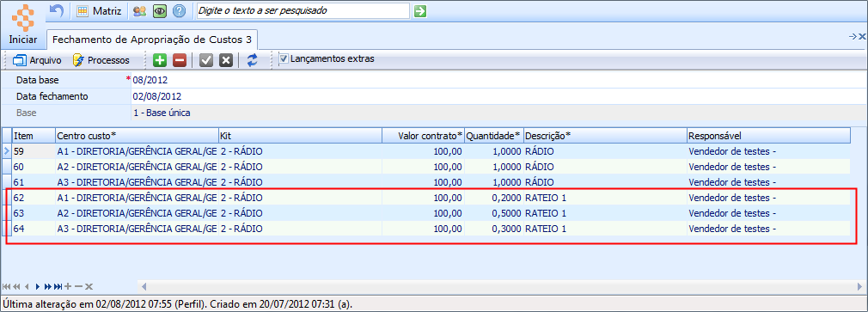Image resolution: width=868 pixels, height=312 pixels.
Task: Click the Base field '1 - Base única'
Action: click(x=498, y=113)
